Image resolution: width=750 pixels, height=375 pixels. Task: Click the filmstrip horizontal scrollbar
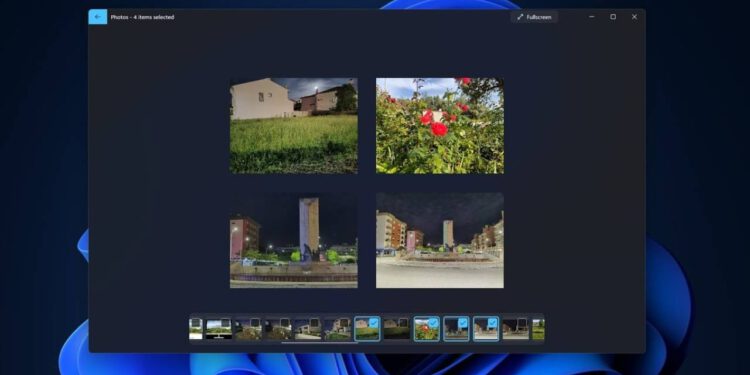(x=320, y=342)
